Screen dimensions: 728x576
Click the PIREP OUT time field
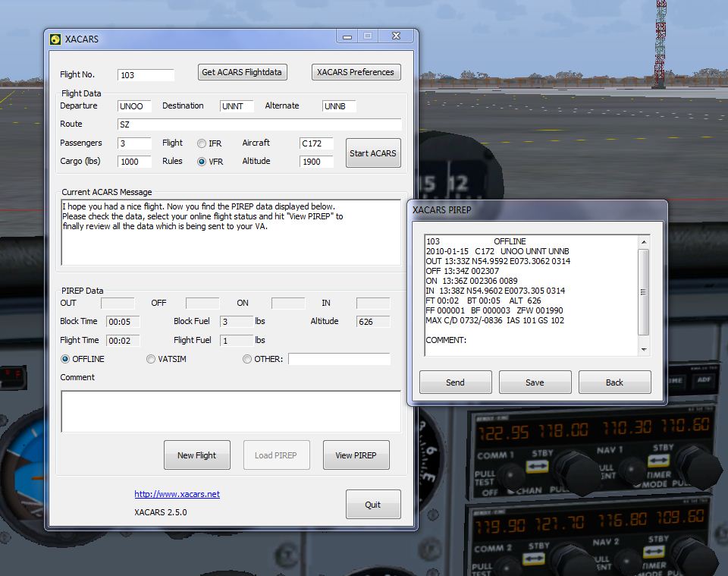click(x=118, y=304)
